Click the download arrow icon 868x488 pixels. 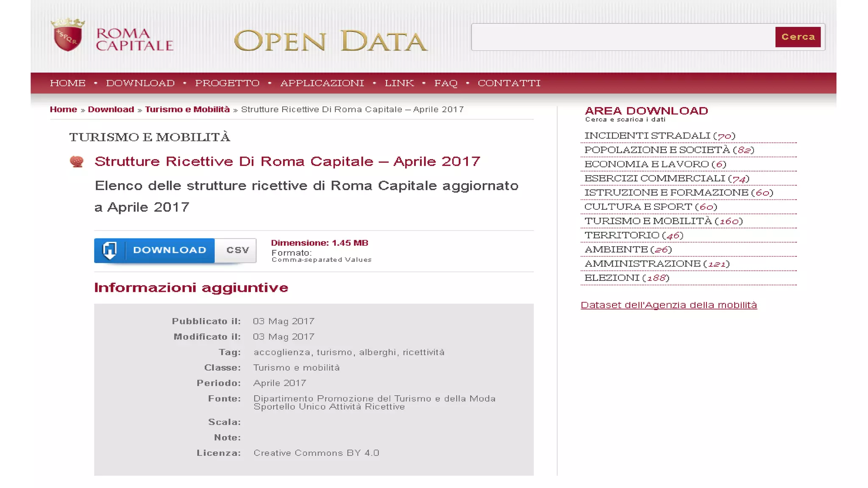click(110, 250)
